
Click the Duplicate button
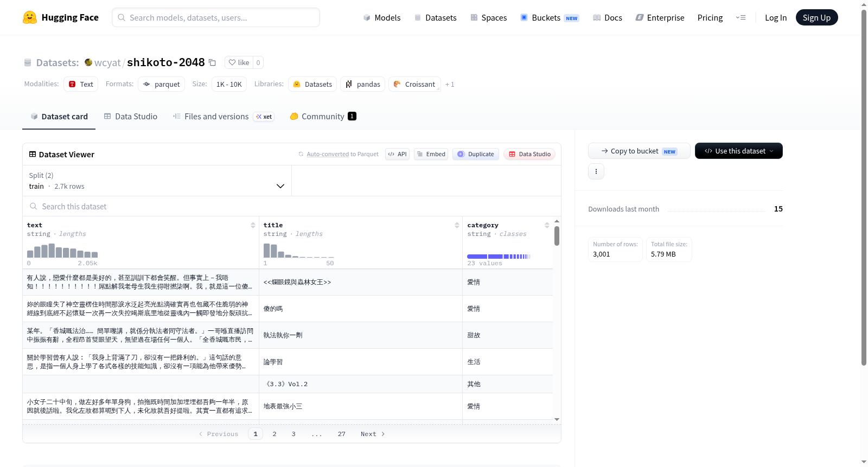click(476, 154)
